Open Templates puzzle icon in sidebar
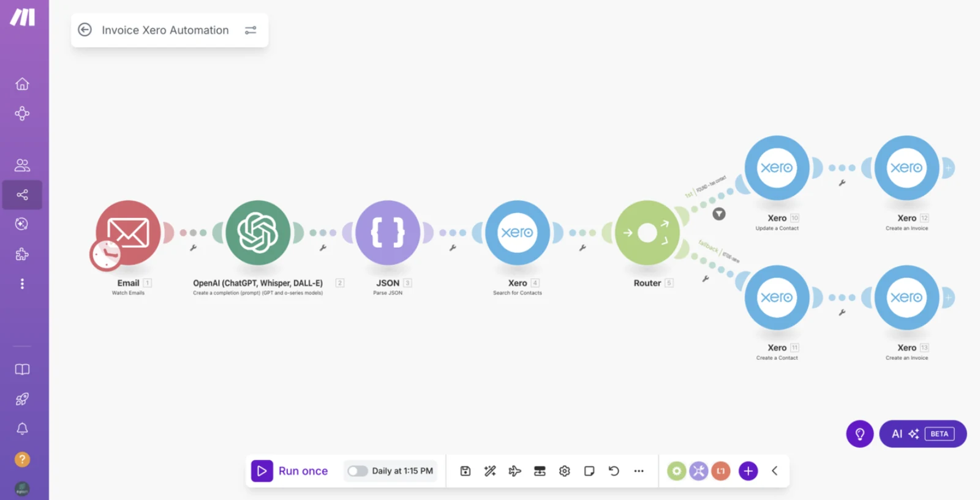 pyautogui.click(x=22, y=254)
